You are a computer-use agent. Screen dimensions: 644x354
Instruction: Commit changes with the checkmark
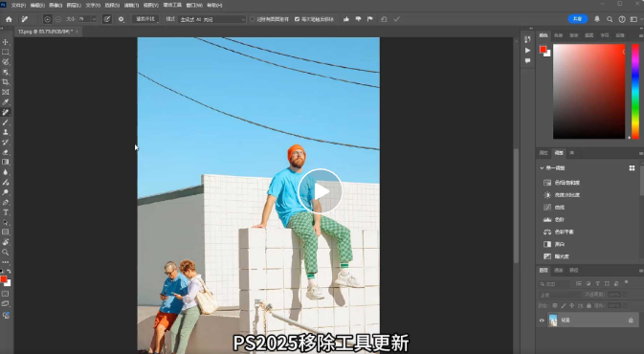point(396,19)
